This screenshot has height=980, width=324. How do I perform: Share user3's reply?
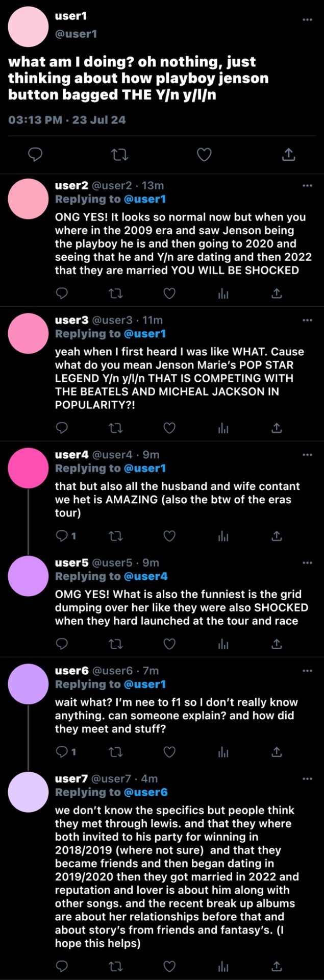[277, 428]
